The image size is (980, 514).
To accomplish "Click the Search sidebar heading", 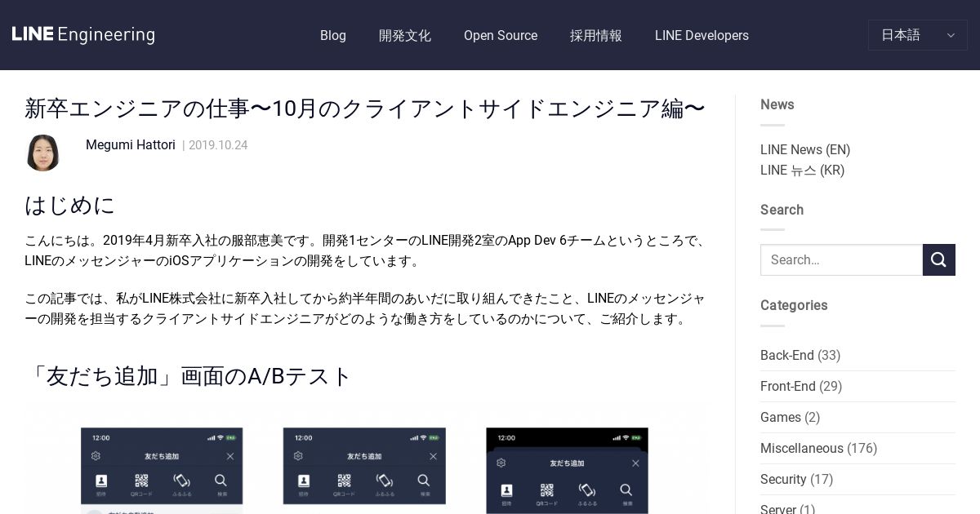I will coord(782,210).
